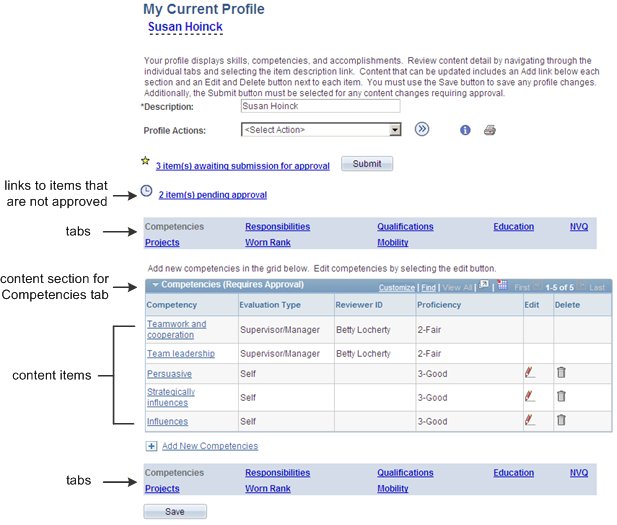
Task: Click the Save button
Action: point(175,511)
